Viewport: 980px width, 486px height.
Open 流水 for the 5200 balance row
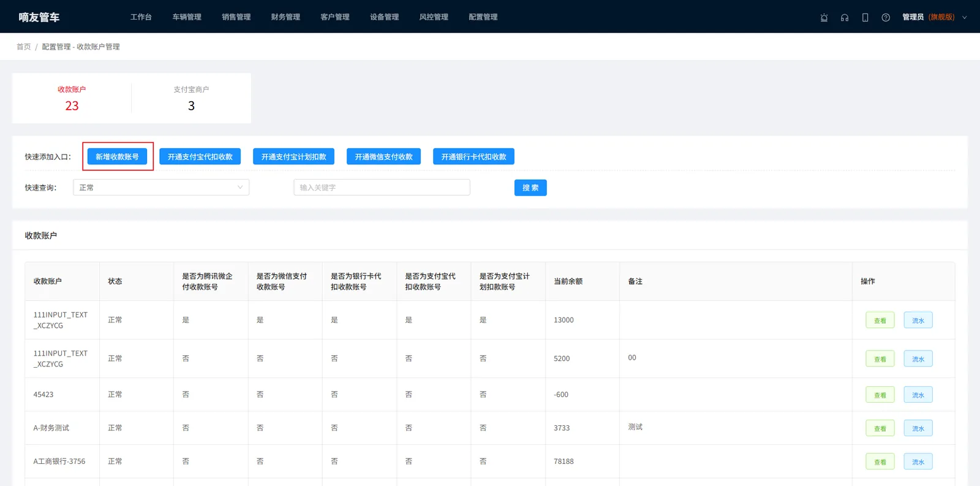[918, 359]
